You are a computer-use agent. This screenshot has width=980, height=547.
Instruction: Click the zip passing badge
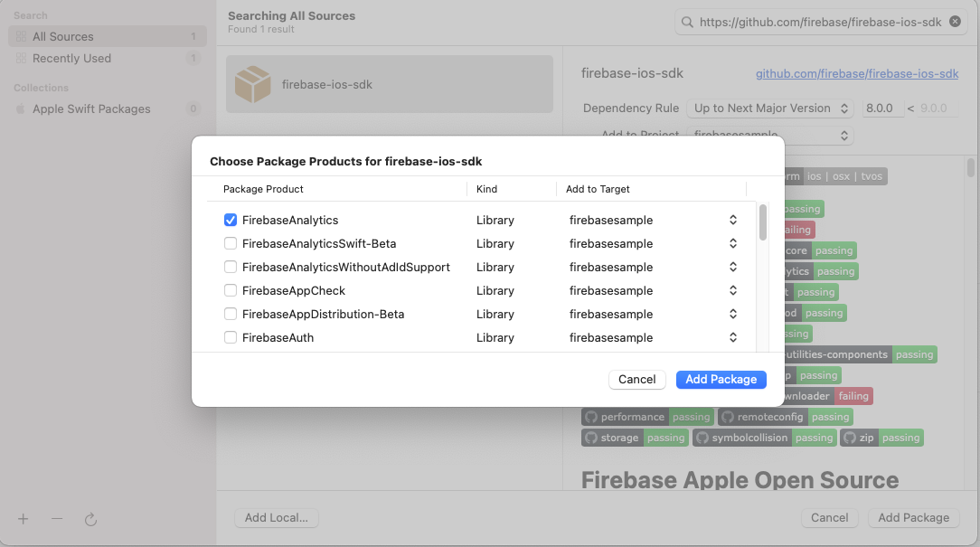881,438
